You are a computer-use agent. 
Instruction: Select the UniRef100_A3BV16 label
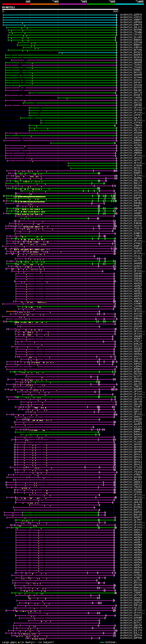[131, 47]
